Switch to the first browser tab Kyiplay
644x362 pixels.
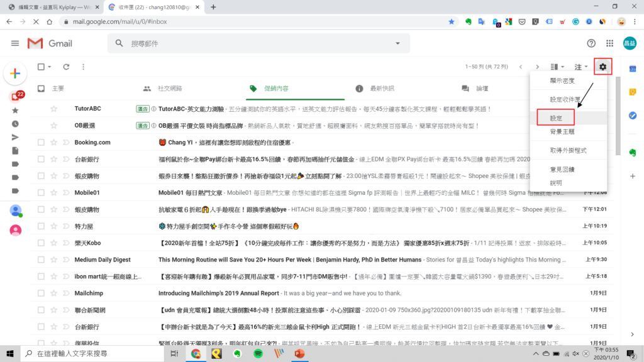tap(53, 7)
